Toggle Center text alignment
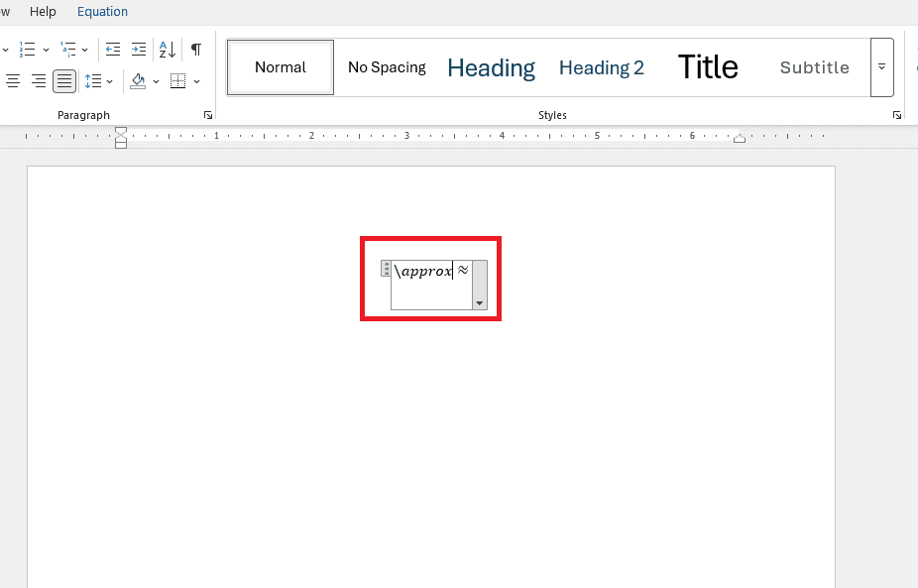The width and height of the screenshot is (918, 588). [13, 81]
